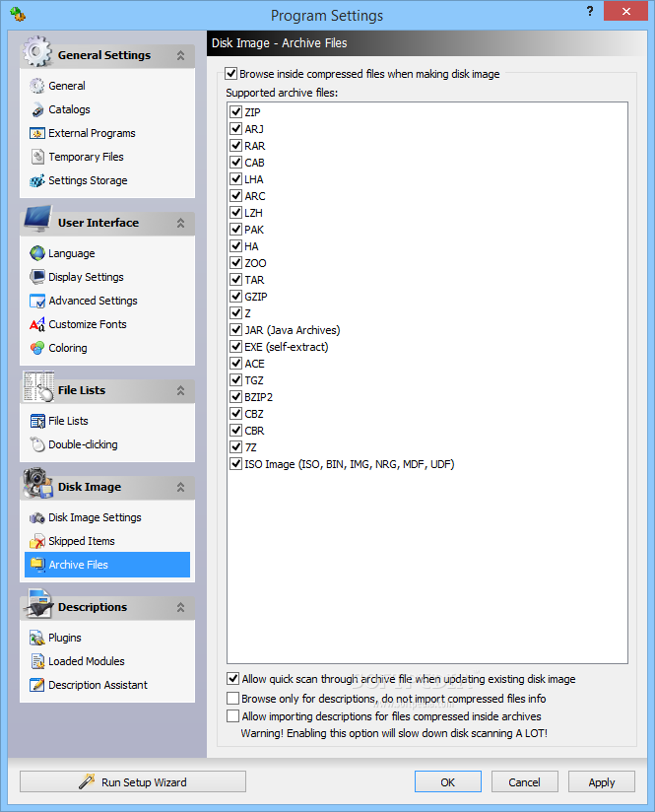655x812 pixels.
Task: Open the Temporary Files settings page
Action: (x=86, y=157)
